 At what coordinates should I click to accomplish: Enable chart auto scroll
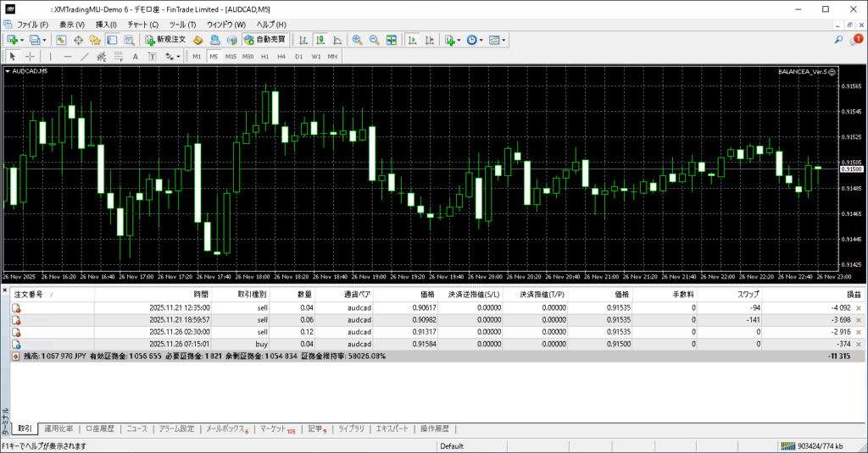(411, 40)
